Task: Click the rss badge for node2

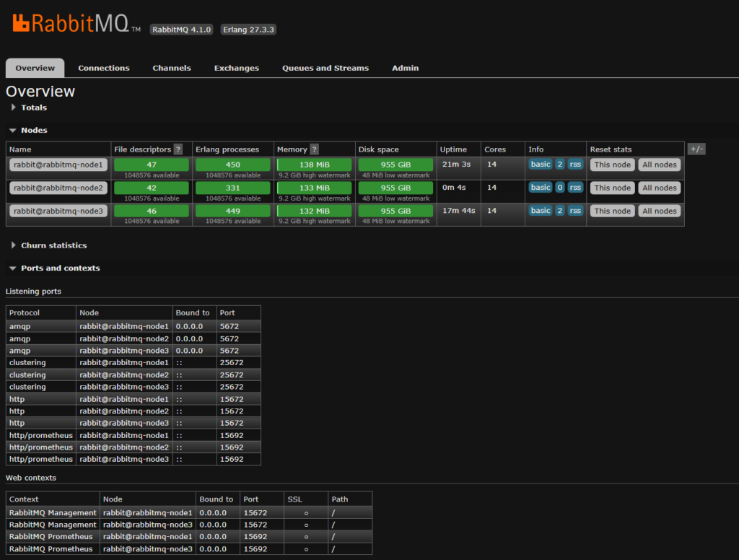Action: point(575,187)
